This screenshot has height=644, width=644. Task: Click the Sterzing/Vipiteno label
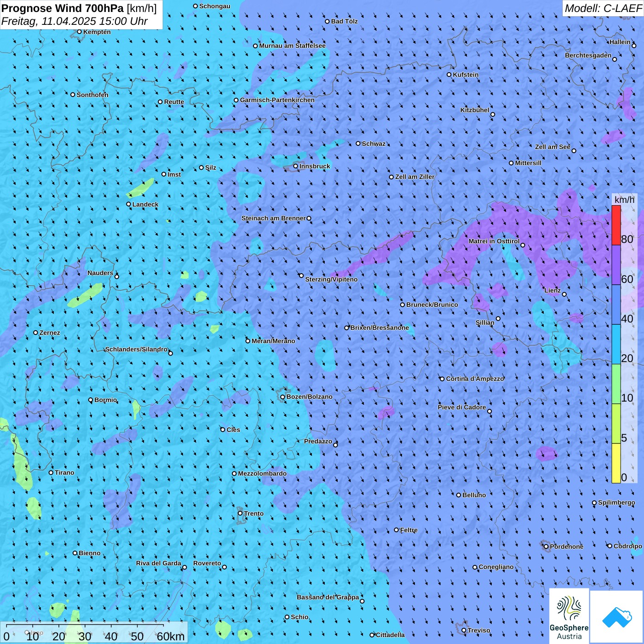pyautogui.click(x=331, y=279)
